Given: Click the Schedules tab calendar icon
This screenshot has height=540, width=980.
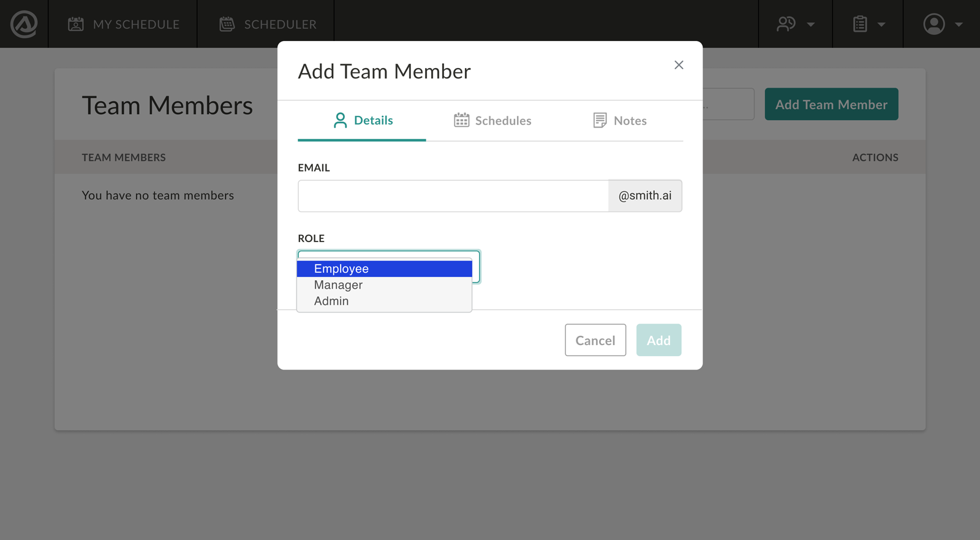Looking at the screenshot, I should 461,120.
